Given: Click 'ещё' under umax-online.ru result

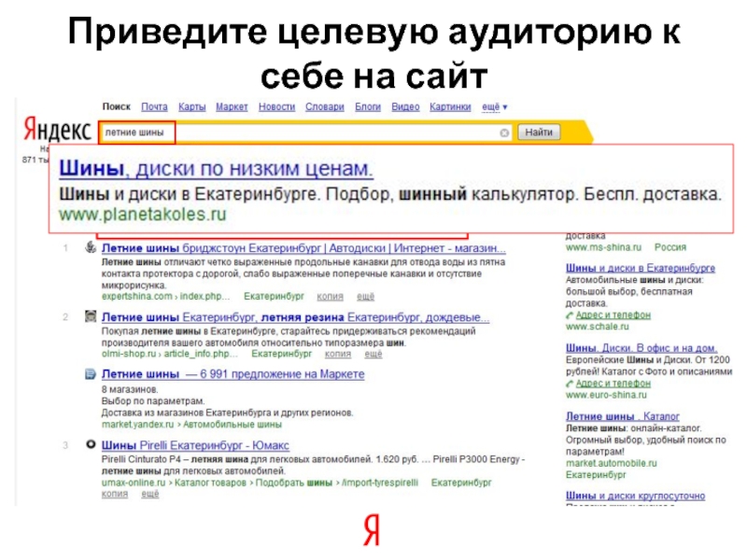Looking at the screenshot, I should 150,494.
